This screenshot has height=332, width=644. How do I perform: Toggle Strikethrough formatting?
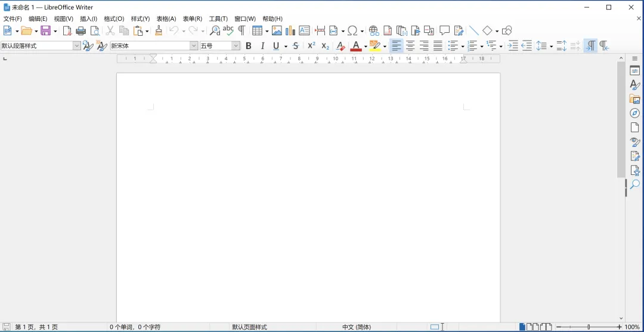(x=295, y=45)
